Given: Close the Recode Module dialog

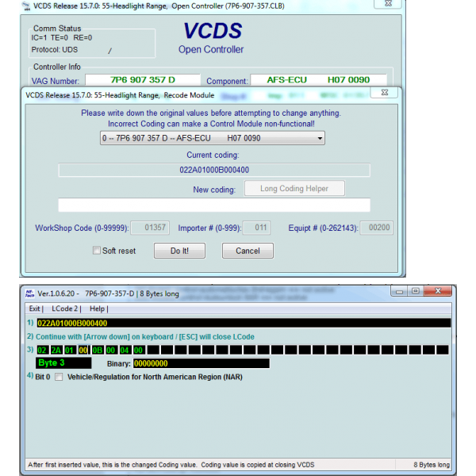Looking at the screenshot, I should 384,92.
